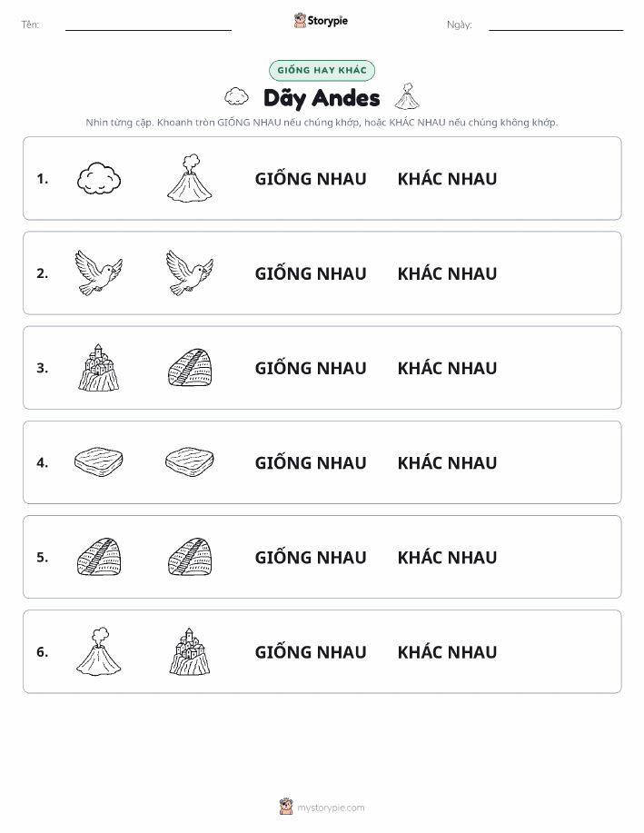
Task: Open the mystorypie.com footer link
Action: click(322, 807)
